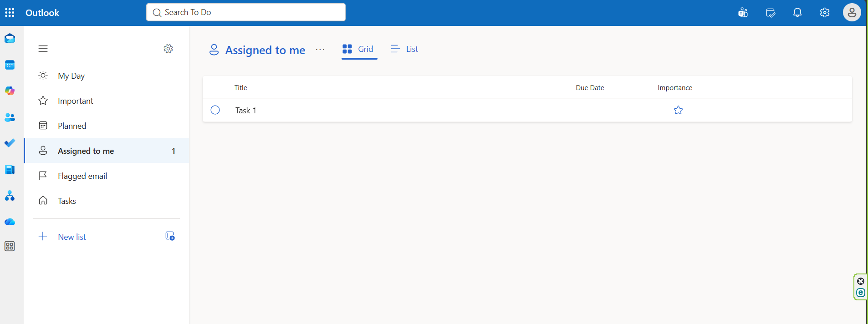Switch to List view tab
The width and height of the screenshot is (868, 324).
coord(404,49)
